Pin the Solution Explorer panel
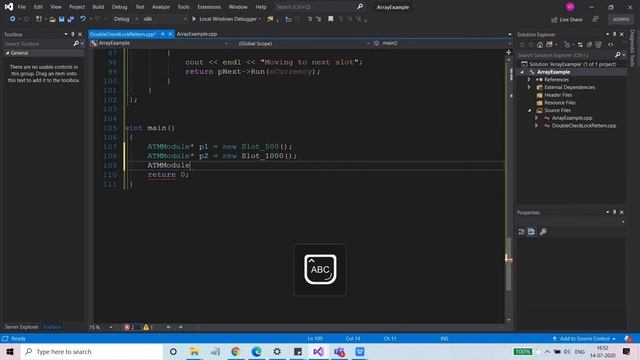This screenshot has height=360, width=640. [x=614, y=34]
